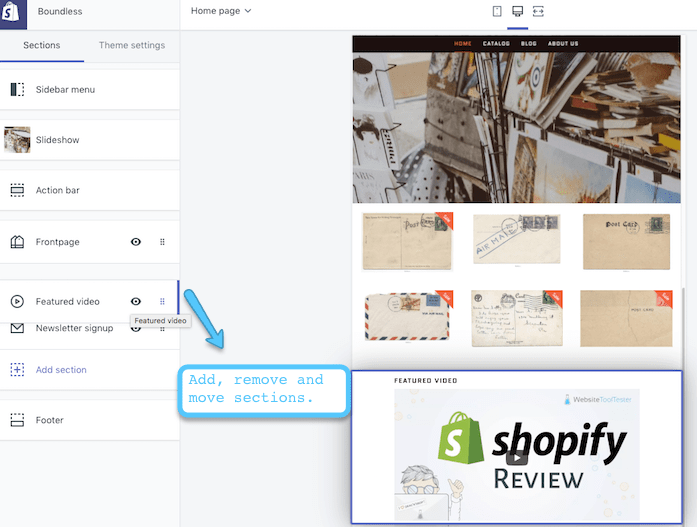Click the Add section link
The image size is (697, 527).
point(61,370)
